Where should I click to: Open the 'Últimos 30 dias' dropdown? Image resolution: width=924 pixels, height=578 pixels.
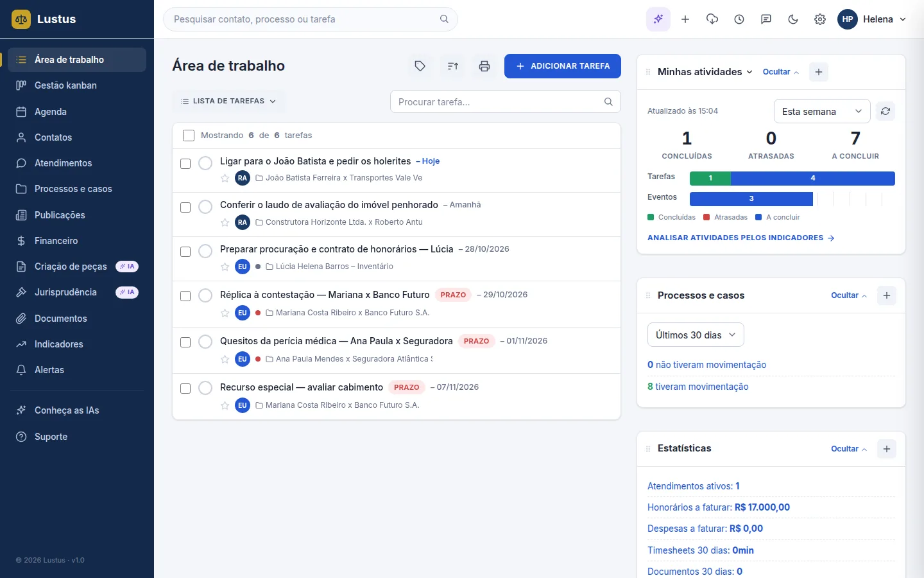(x=696, y=335)
